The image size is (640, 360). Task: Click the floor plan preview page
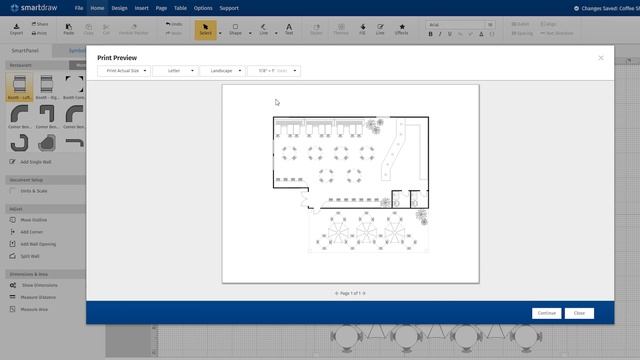[x=351, y=184]
